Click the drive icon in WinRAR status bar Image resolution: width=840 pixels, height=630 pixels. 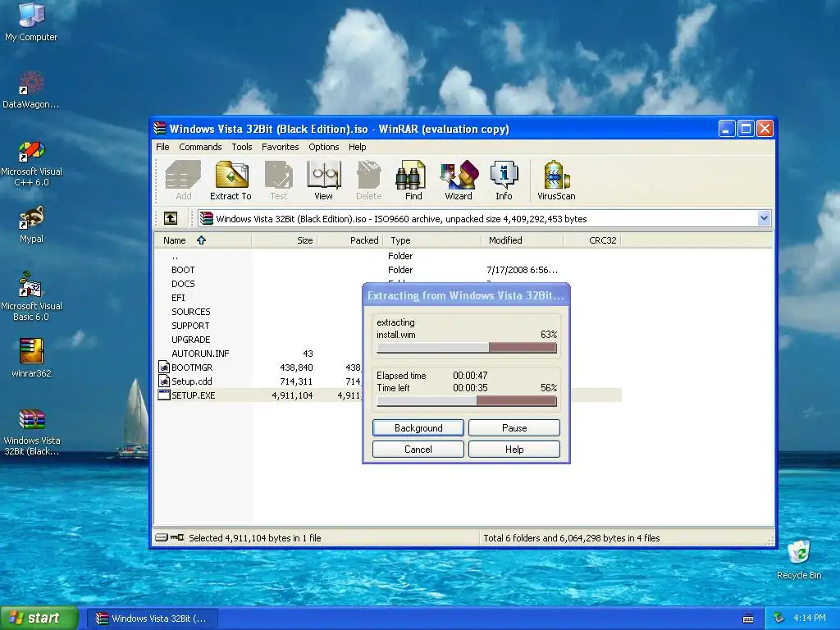[x=162, y=537]
